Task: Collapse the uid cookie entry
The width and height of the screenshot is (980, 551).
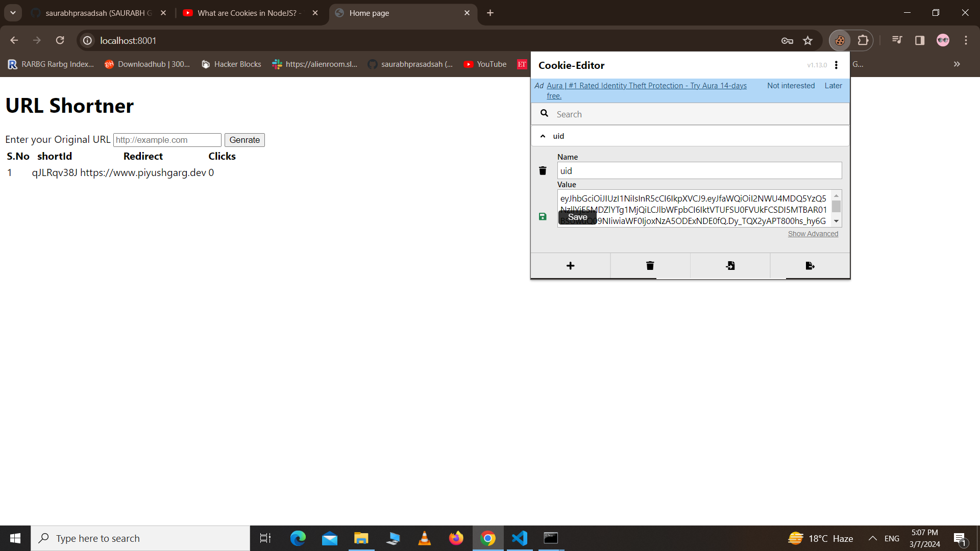Action: point(543,136)
